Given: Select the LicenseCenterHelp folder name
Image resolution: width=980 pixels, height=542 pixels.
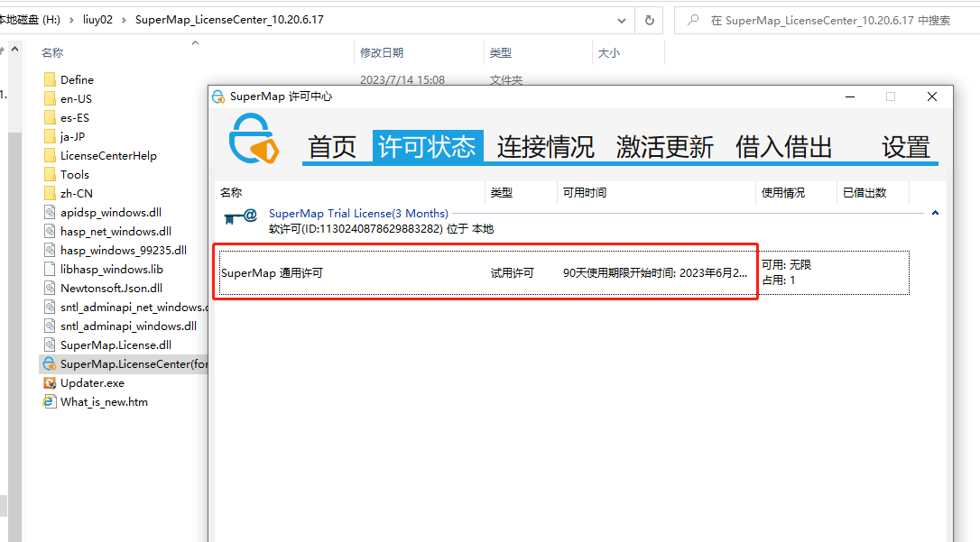Looking at the screenshot, I should coord(109,155).
